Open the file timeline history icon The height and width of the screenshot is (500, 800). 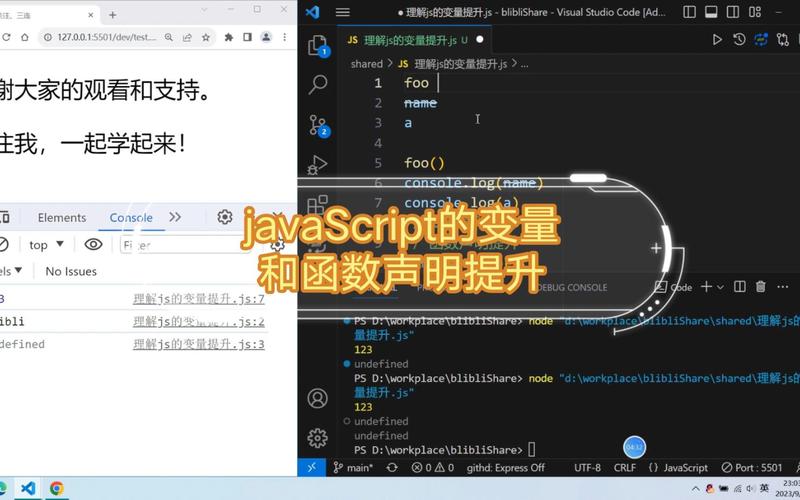point(739,39)
